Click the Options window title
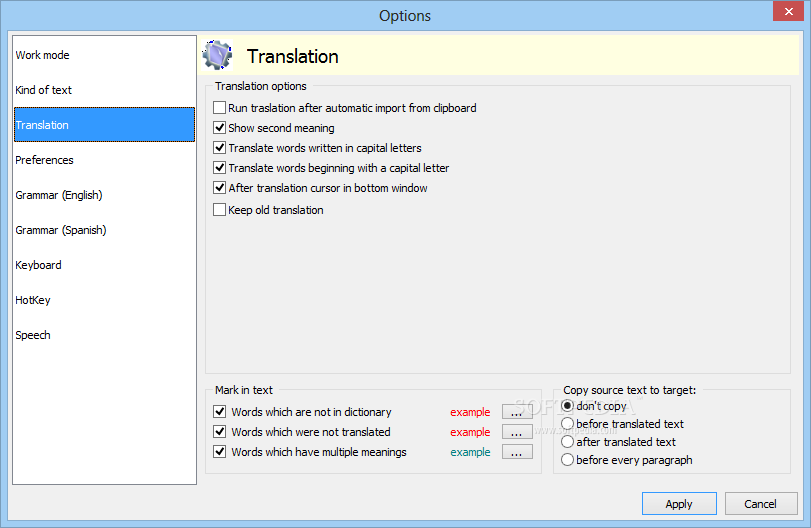This screenshot has height=528, width=811. click(x=404, y=16)
